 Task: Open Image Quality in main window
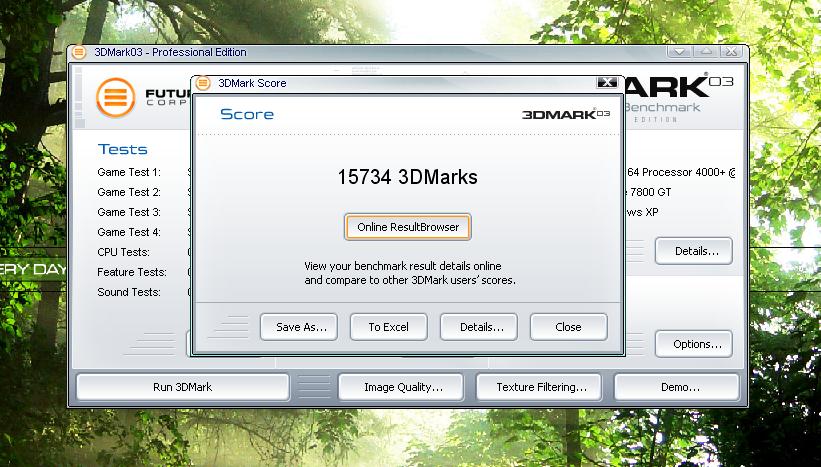click(401, 387)
